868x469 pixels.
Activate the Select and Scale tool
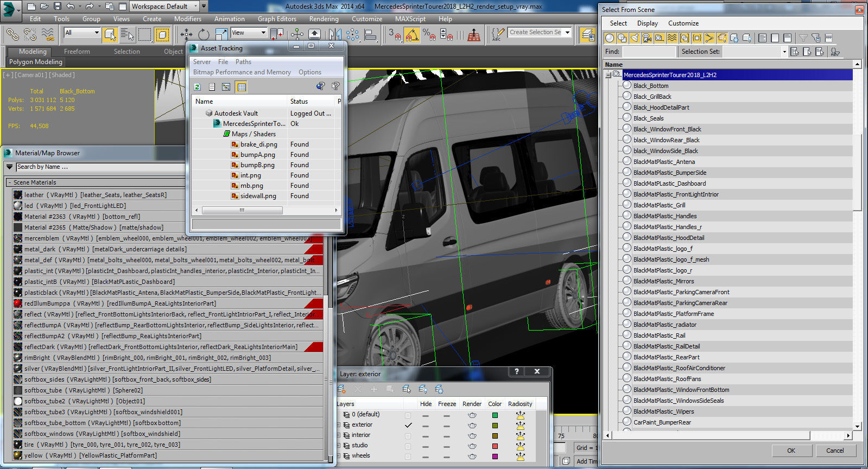(x=221, y=34)
